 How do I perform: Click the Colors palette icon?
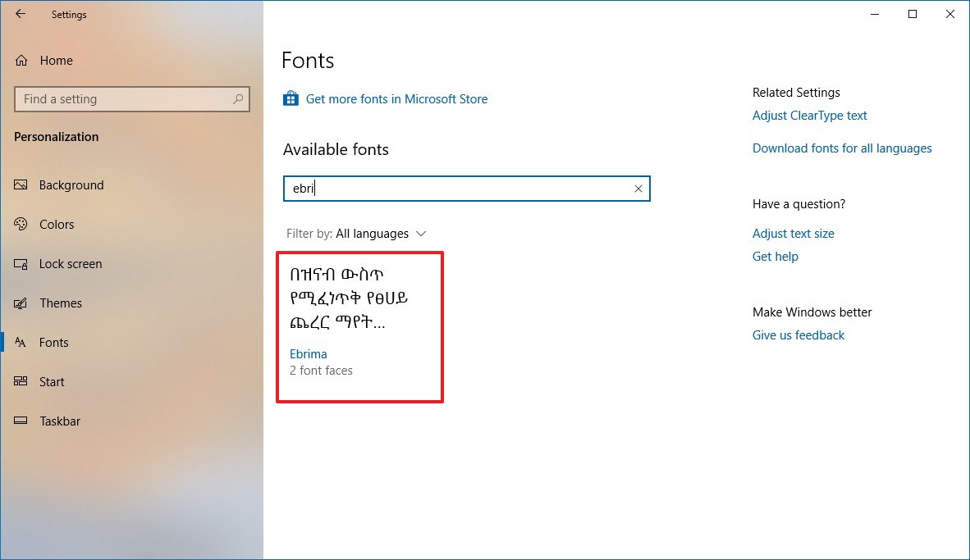coord(21,224)
